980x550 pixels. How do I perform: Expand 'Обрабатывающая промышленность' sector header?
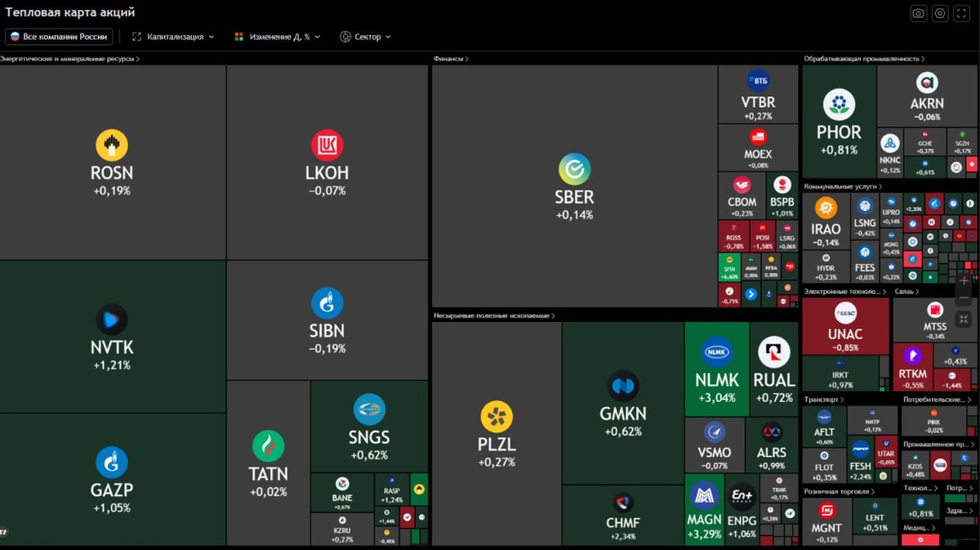(866, 59)
